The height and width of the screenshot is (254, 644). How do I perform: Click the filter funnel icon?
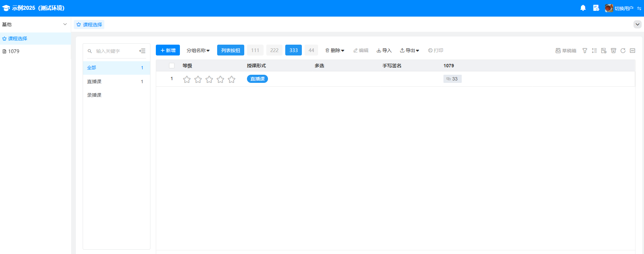pyautogui.click(x=585, y=51)
